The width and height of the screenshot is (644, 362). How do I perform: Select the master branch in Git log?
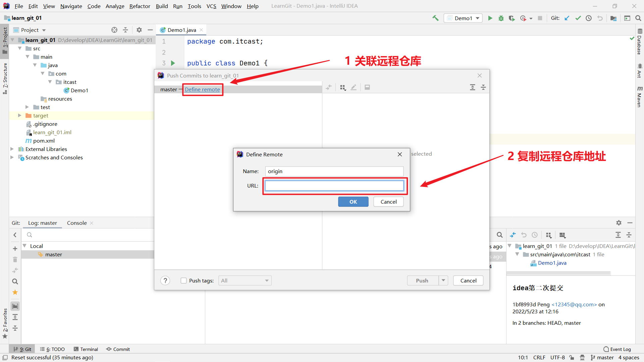click(54, 254)
